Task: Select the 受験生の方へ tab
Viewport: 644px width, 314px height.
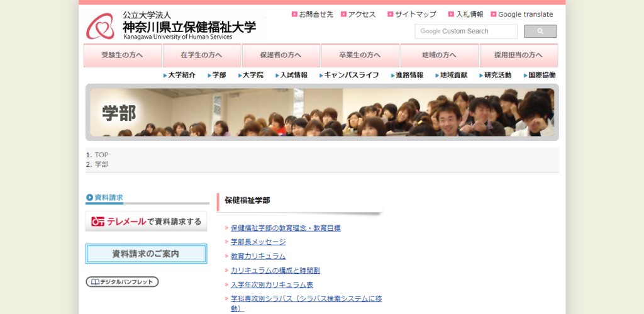Action: [123, 55]
